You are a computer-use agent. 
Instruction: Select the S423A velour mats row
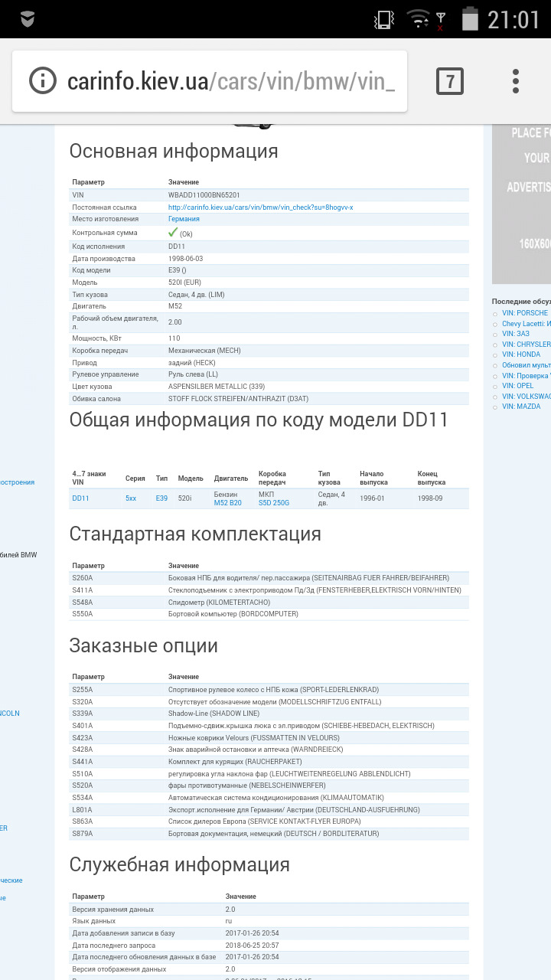click(x=269, y=737)
